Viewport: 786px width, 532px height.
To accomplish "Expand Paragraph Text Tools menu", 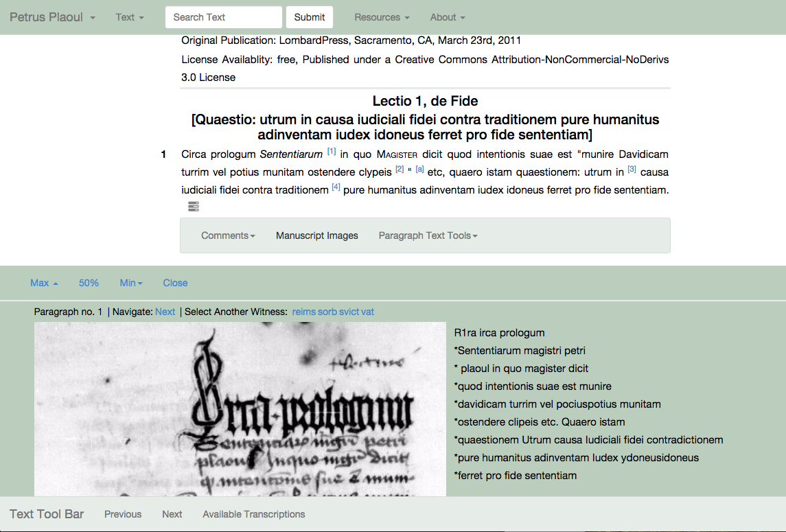I will click(428, 235).
